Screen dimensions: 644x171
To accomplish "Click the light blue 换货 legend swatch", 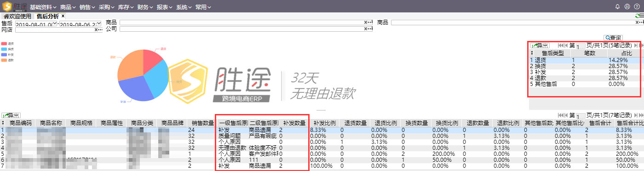I will coord(4,49).
